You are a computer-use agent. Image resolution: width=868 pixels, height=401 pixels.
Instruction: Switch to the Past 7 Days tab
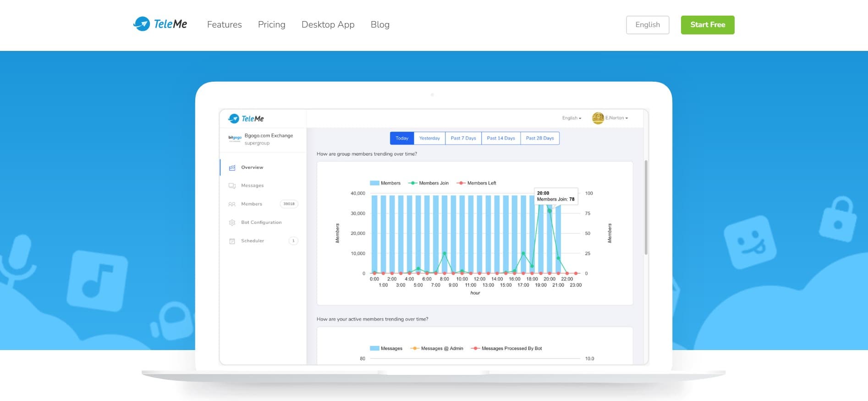[x=463, y=138]
